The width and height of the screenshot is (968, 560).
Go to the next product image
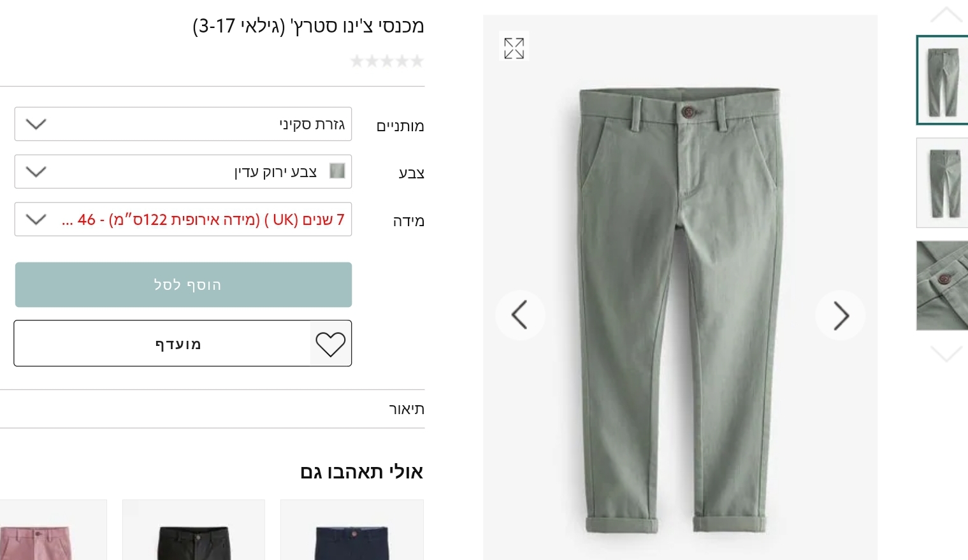tap(841, 315)
